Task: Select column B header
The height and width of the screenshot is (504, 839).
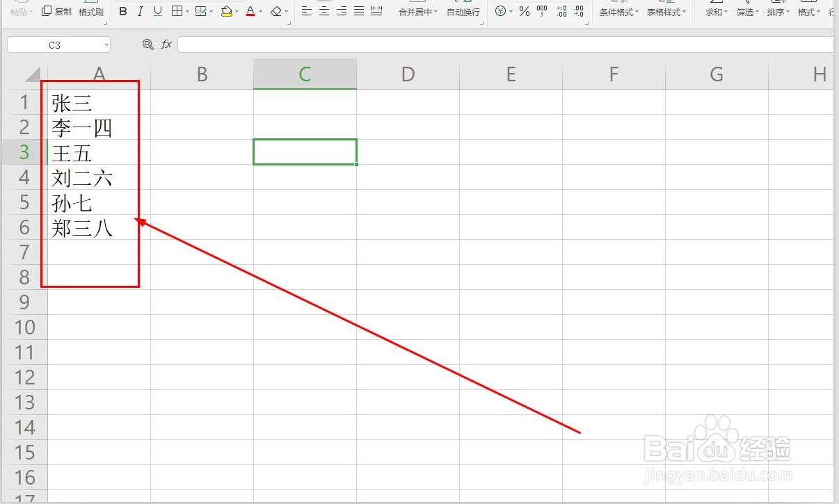Action: click(x=202, y=74)
